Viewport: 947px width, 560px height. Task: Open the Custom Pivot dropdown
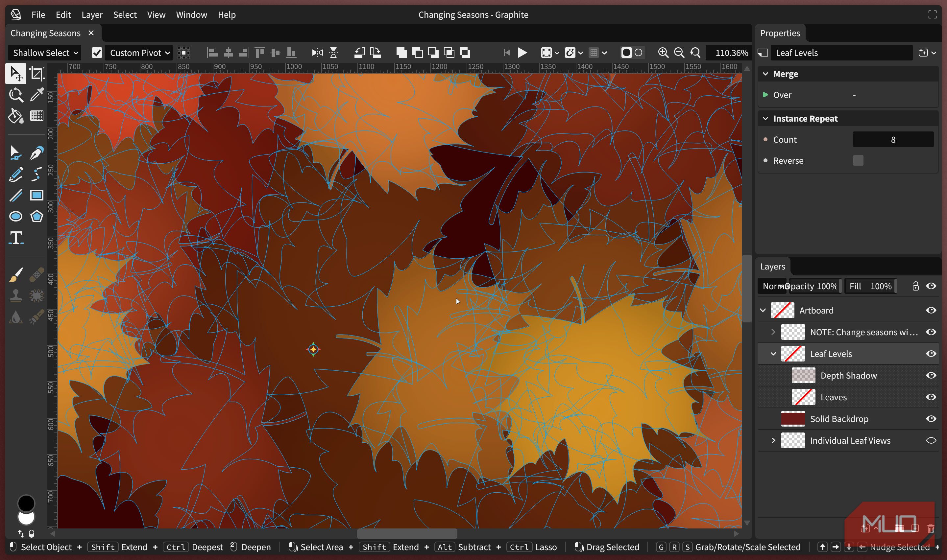pyautogui.click(x=139, y=53)
